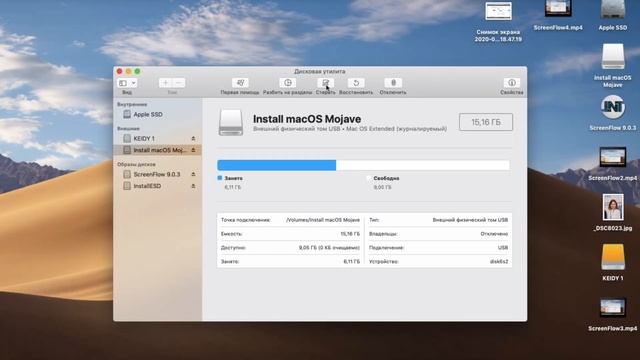This screenshot has width=640, height=360.
Task: Click the Подключение USB value
Action: tap(503, 248)
